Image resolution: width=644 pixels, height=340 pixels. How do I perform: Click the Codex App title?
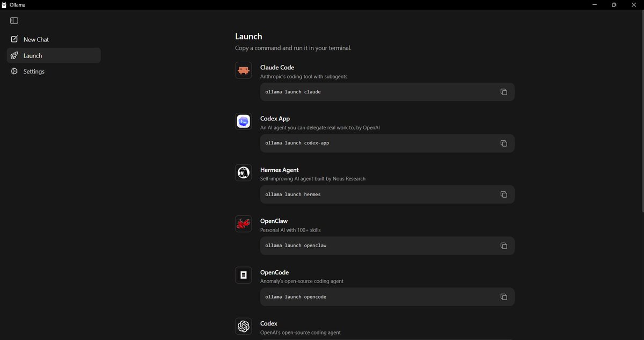[275, 119]
